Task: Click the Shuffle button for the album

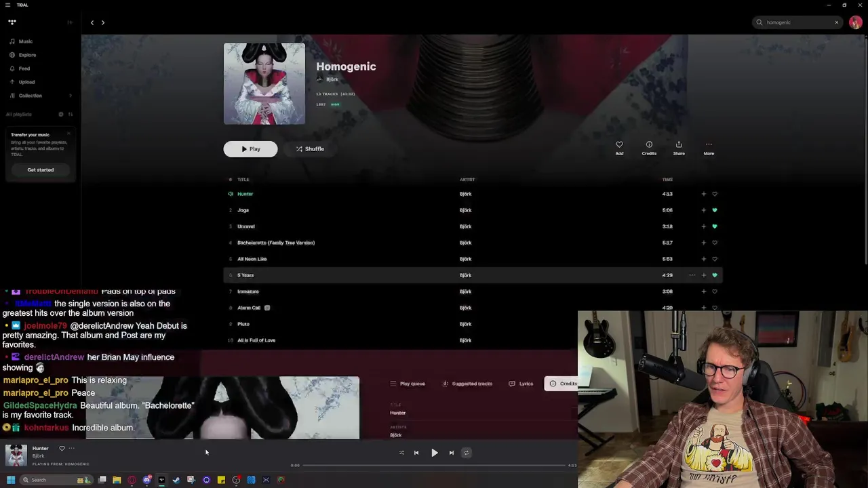Action: (x=310, y=149)
